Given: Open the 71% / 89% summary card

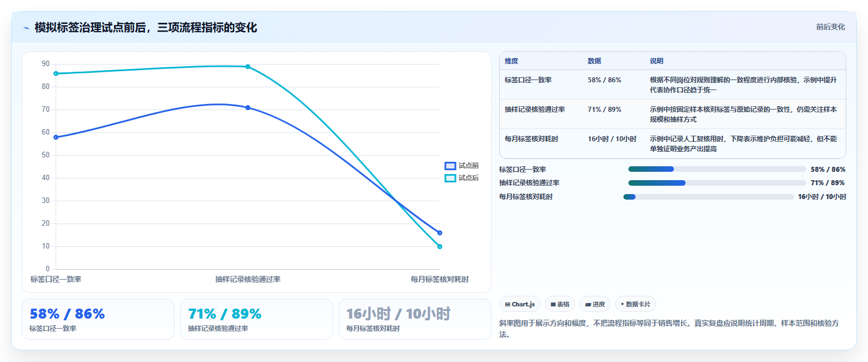Looking at the screenshot, I should pyautogui.click(x=256, y=319).
